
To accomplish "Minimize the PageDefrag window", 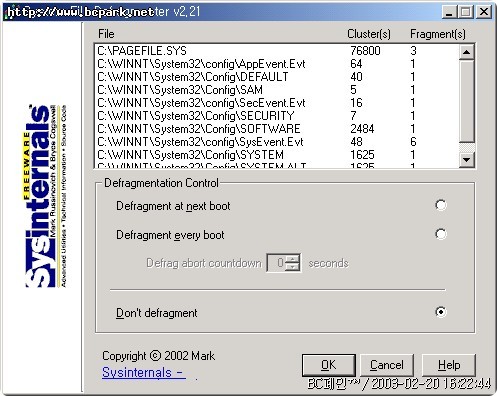I will pos(449,12).
